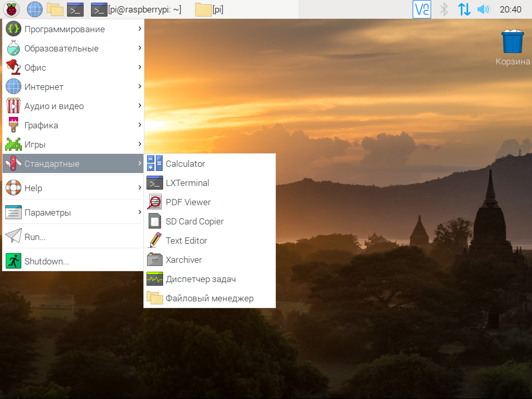Click the SD Card Copier icon
The image size is (532, 399).
click(x=155, y=221)
